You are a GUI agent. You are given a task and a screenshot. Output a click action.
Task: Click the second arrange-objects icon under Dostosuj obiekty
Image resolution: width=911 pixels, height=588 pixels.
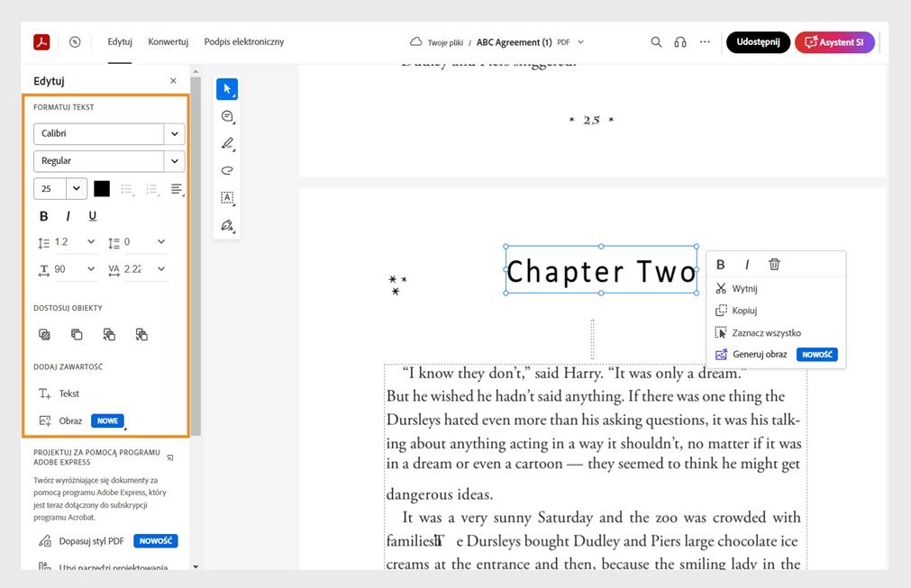pos(77,334)
